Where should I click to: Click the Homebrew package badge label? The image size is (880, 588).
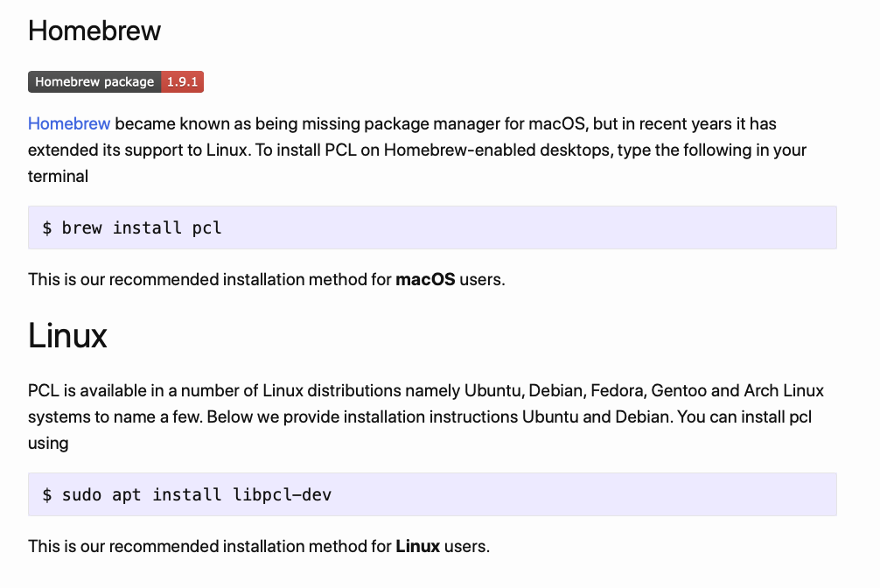[x=94, y=82]
